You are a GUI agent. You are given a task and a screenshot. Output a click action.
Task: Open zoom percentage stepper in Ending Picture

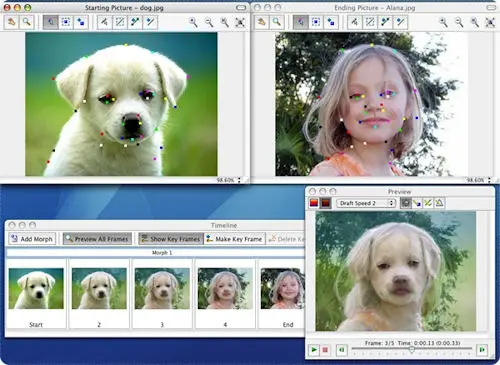click(489, 180)
